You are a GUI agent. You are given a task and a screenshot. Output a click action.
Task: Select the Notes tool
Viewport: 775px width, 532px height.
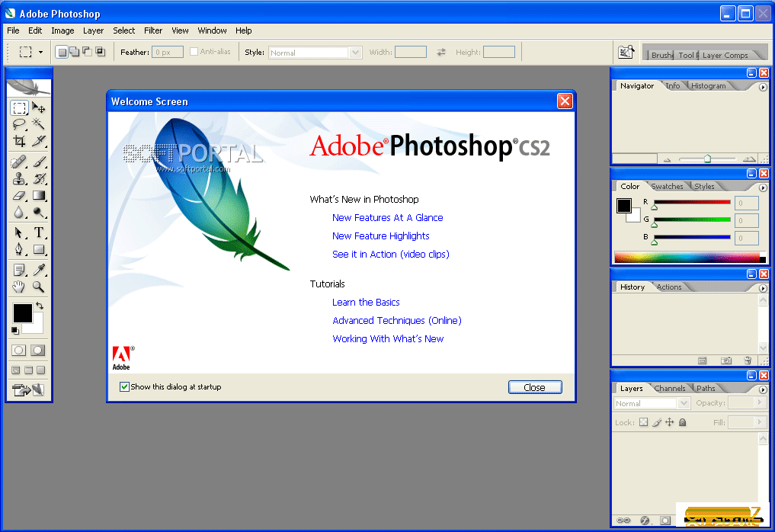19,270
